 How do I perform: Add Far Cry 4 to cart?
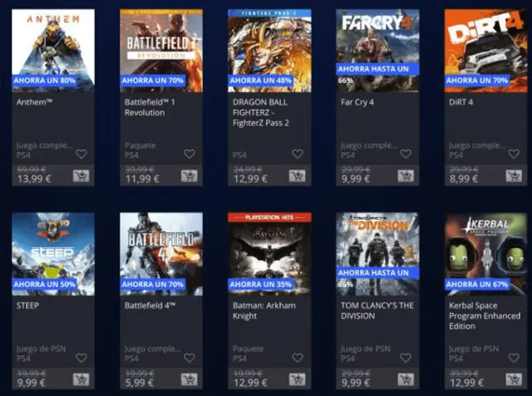[406, 176]
